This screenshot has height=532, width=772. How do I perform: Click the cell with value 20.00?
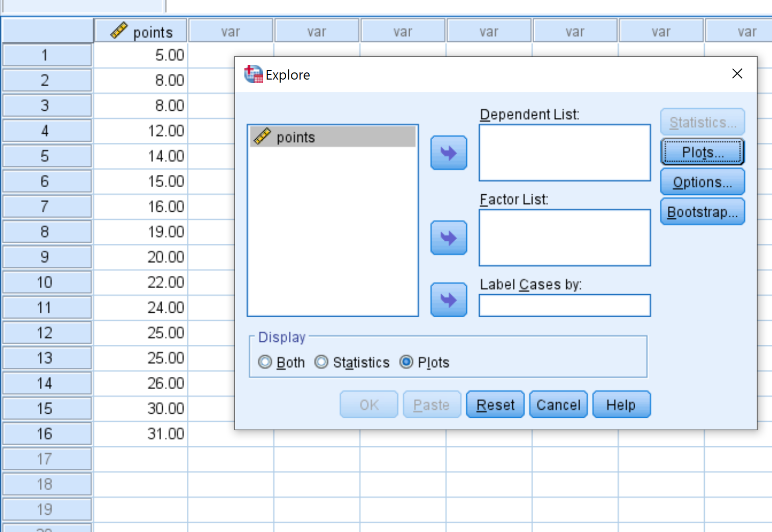point(141,257)
